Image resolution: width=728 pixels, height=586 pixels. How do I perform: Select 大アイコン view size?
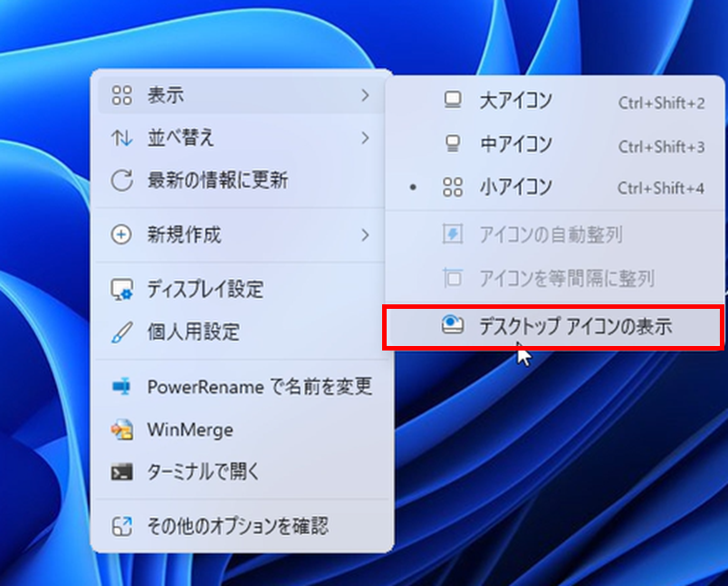[x=555, y=101]
